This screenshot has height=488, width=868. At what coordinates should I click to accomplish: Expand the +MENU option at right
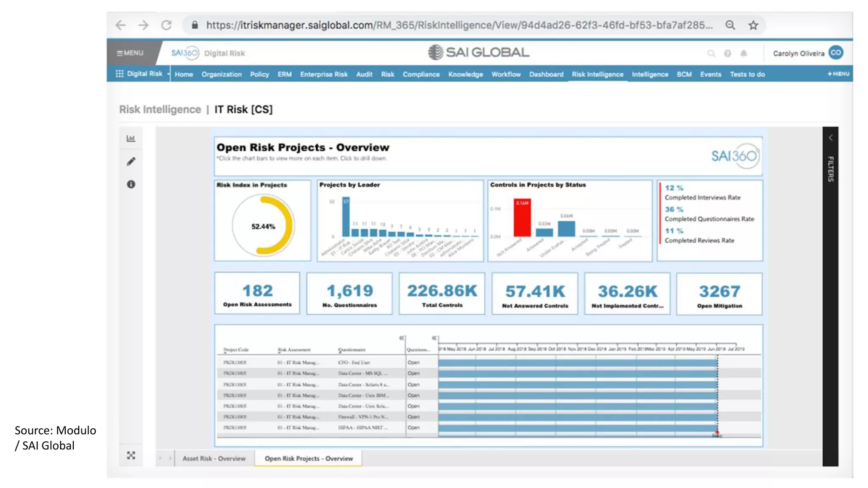click(x=838, y=74)
